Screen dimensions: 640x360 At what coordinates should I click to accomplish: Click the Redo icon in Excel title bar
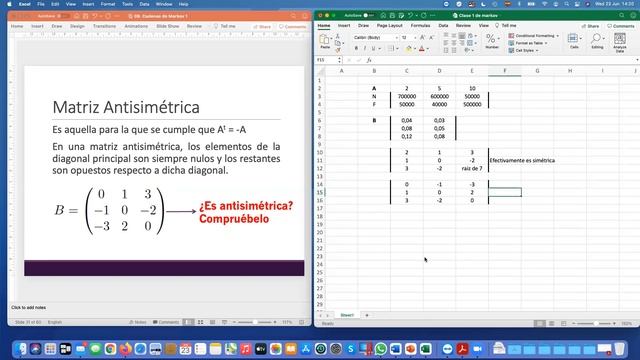coord(424,16)
